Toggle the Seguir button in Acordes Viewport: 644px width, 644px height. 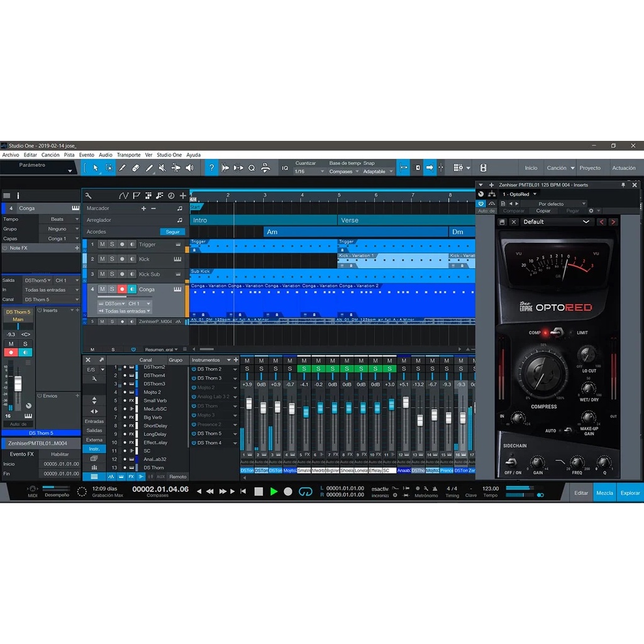pyautogui.click(x=172, y=231)
